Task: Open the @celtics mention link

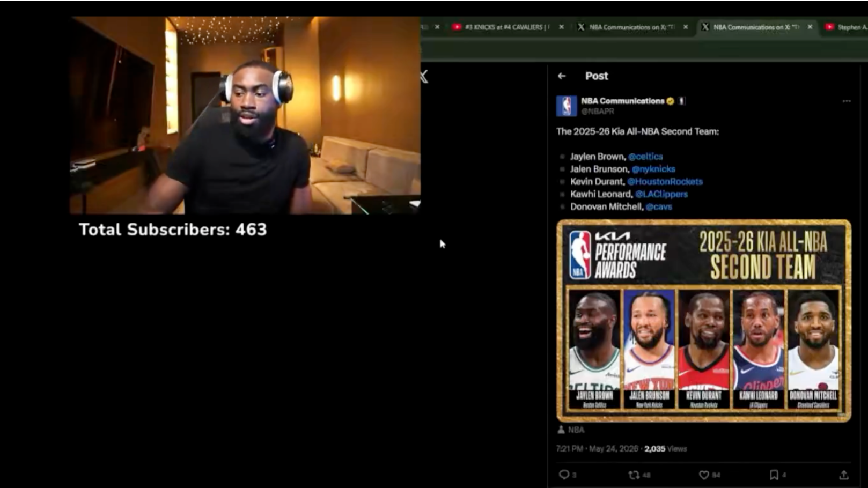Action: click(x=645, y=157)
